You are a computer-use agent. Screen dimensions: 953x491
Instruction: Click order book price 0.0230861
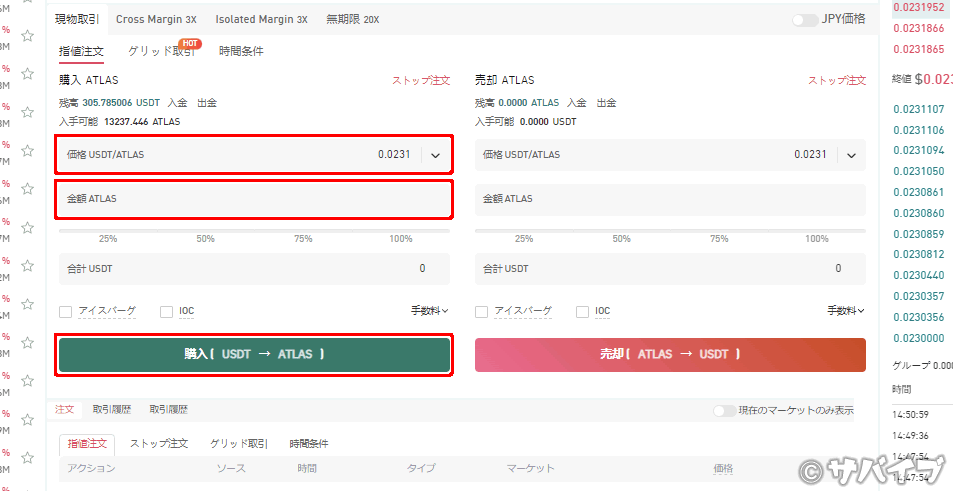(x=918, y=192)
